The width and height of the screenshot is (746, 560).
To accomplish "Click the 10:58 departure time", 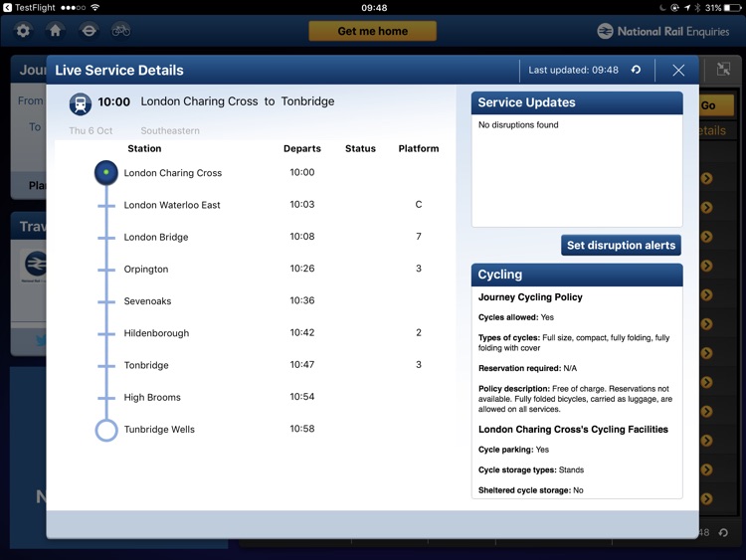I will pos(302,429).
